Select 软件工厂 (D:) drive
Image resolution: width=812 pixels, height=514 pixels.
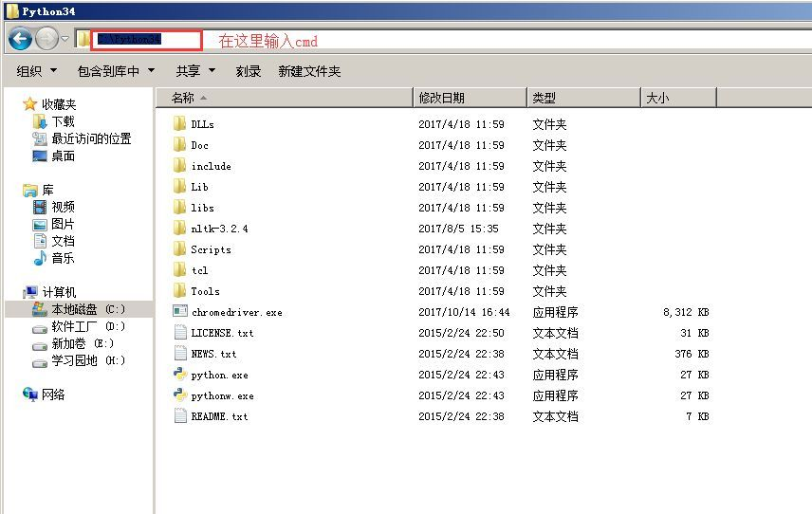tap(79, 326)
